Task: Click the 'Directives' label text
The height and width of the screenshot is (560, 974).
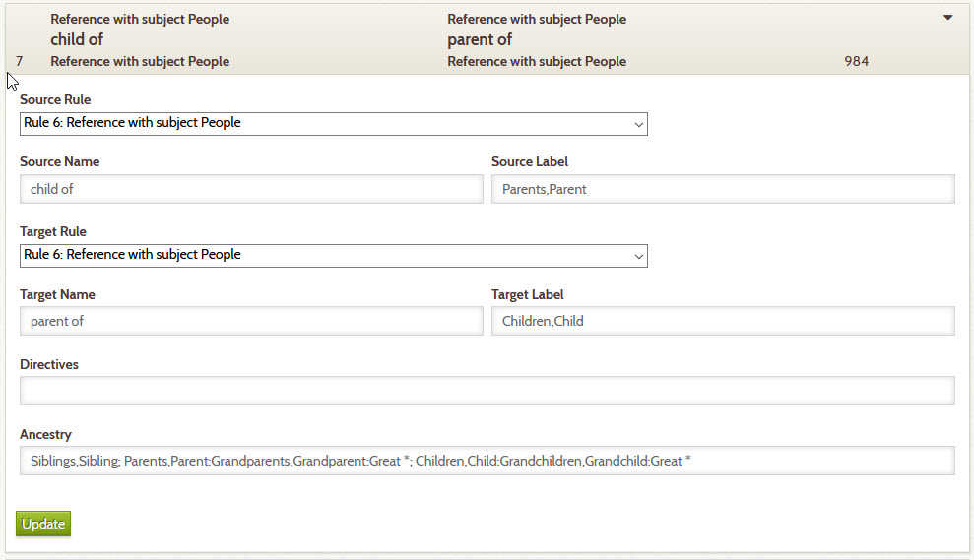Action: coord(49,364)
